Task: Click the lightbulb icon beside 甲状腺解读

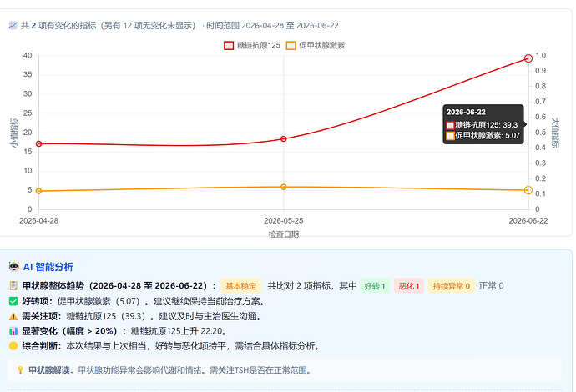Action: (x=20, y=370)
